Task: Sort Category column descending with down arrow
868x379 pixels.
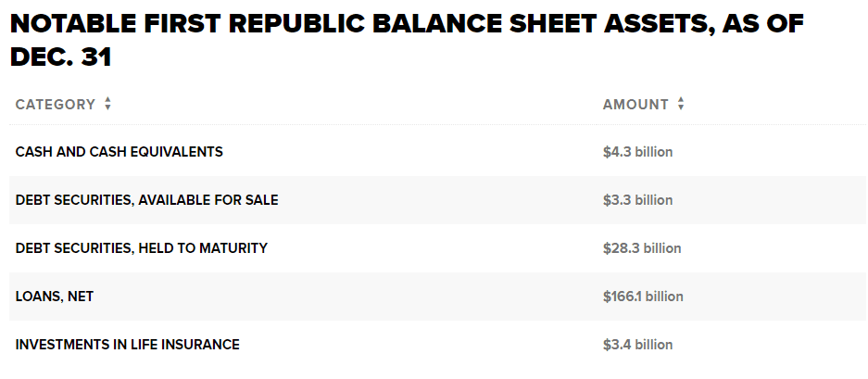Action: [x=107, y=108]
